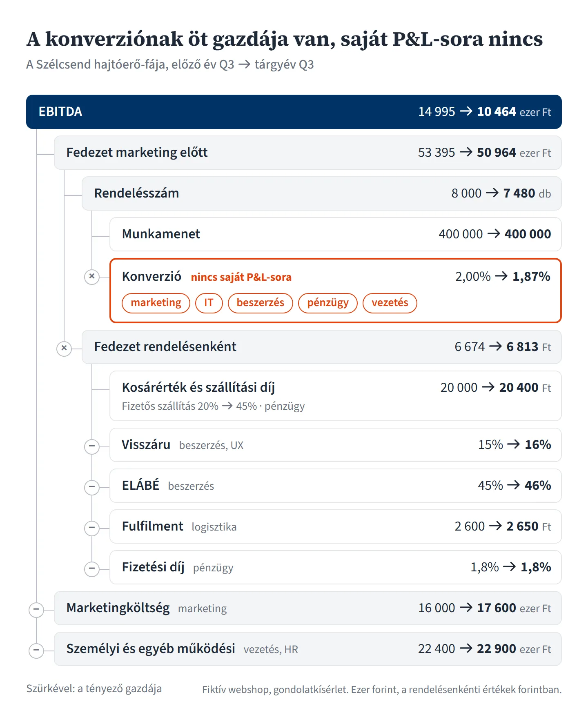Click the conversion value 1,87%

point(531,277)
